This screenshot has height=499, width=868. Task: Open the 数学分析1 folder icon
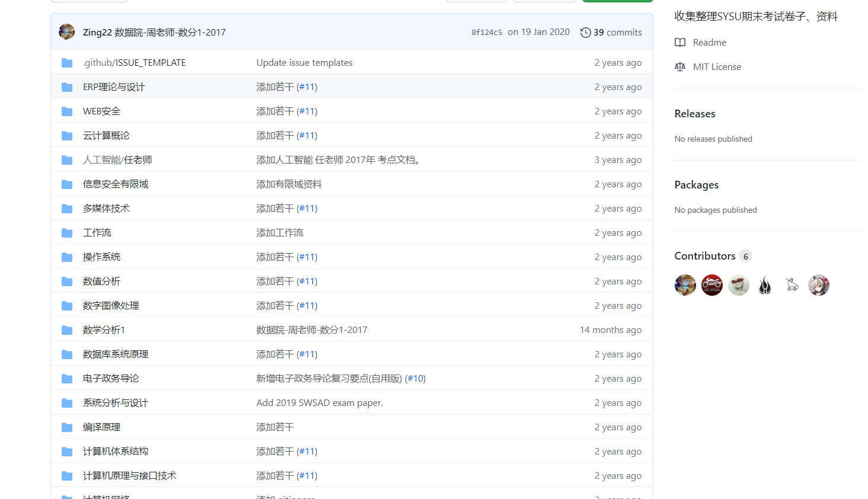click(66, 330)
